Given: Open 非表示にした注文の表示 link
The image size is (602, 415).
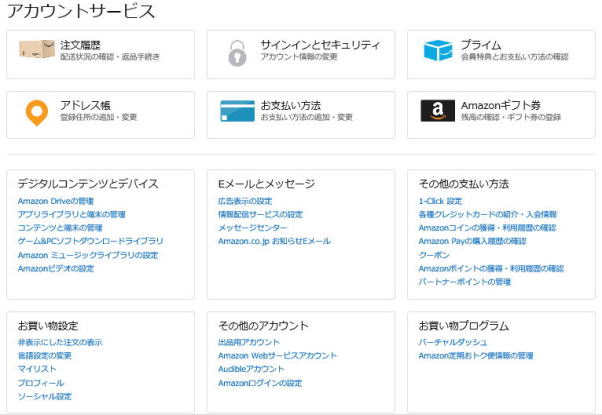Looking at the screenshot, I should point(60,342).
